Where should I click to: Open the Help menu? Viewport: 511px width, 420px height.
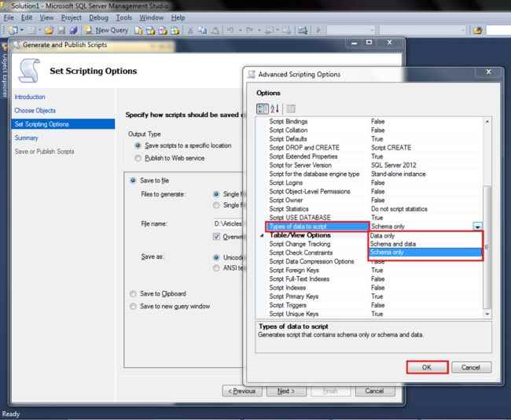(x=178, y=17)
